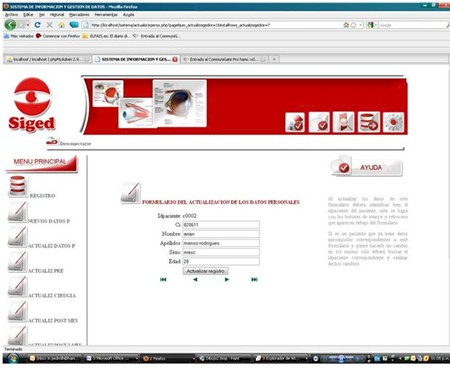450x368 pixels.
Task: Open the Archivo menu
Action: 11,15
